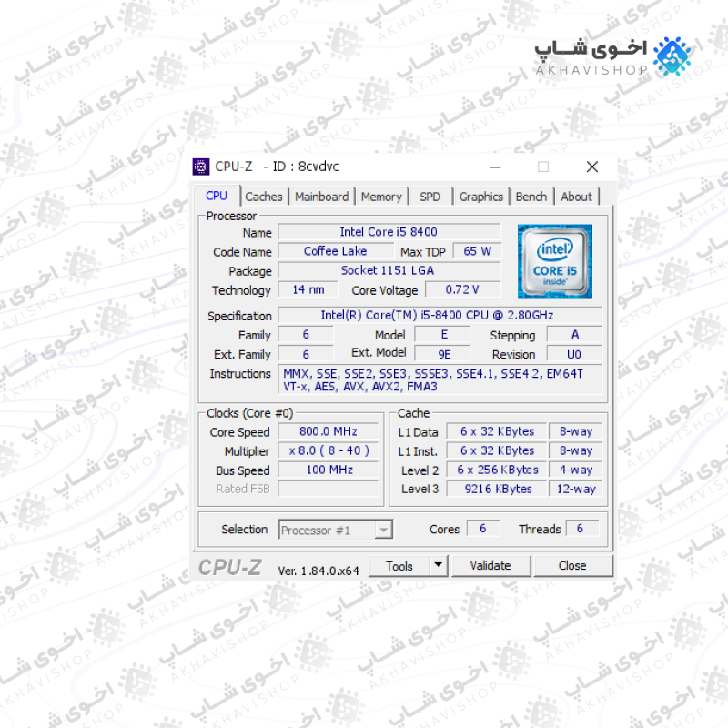
Task: Minimize the CPU-Z window
Action: coord(495,167)
